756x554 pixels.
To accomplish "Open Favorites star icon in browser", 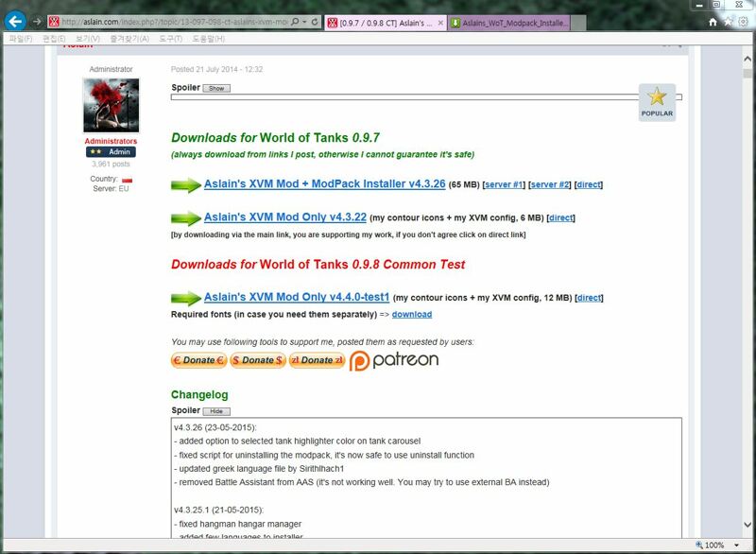I will [728, 22].
